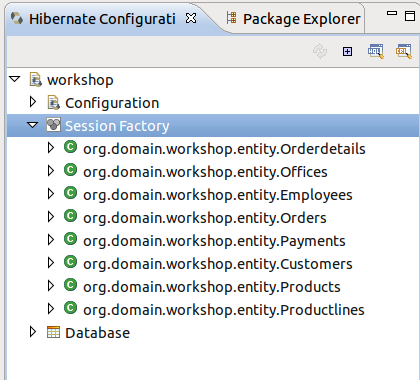Open the Criteria editor toolbar icon
This screenshot has height=380, width=420.
coord(404,51)
